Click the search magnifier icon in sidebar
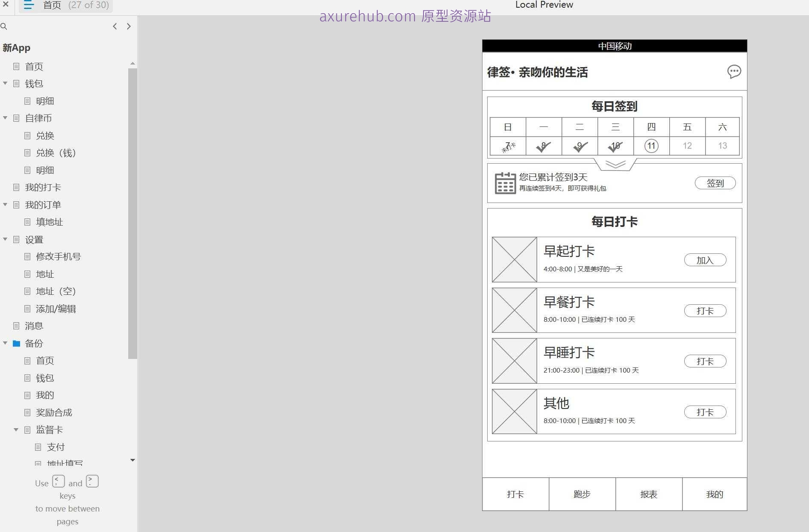This screenshot has width=809, height=532. click(x=4, y=26)
